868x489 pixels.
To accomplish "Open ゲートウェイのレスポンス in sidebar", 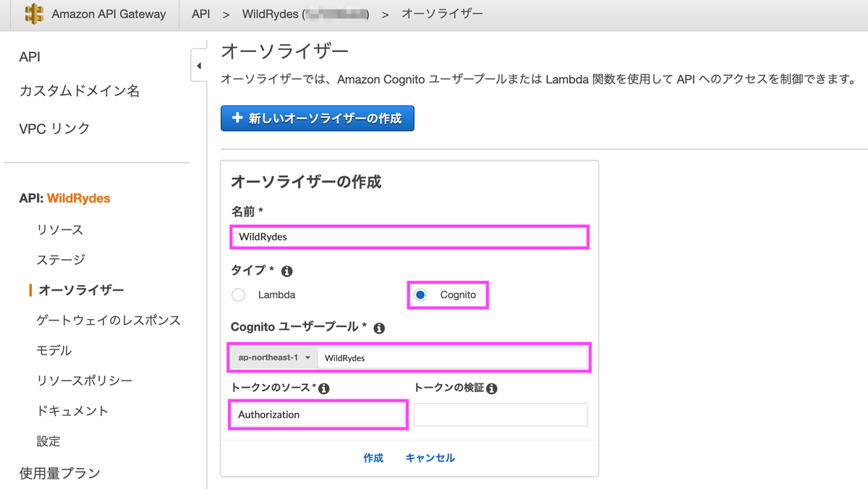I will pyautogui.click(x=109, y=320).
